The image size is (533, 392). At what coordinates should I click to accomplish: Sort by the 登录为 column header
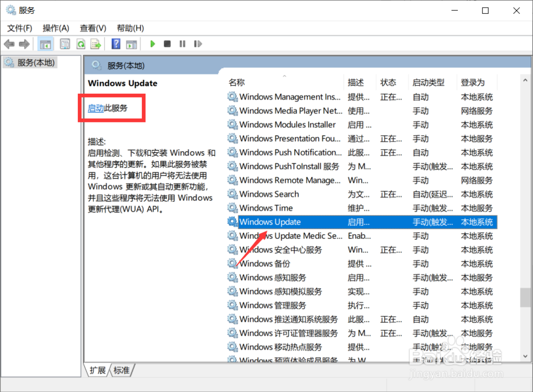[472, 82]
